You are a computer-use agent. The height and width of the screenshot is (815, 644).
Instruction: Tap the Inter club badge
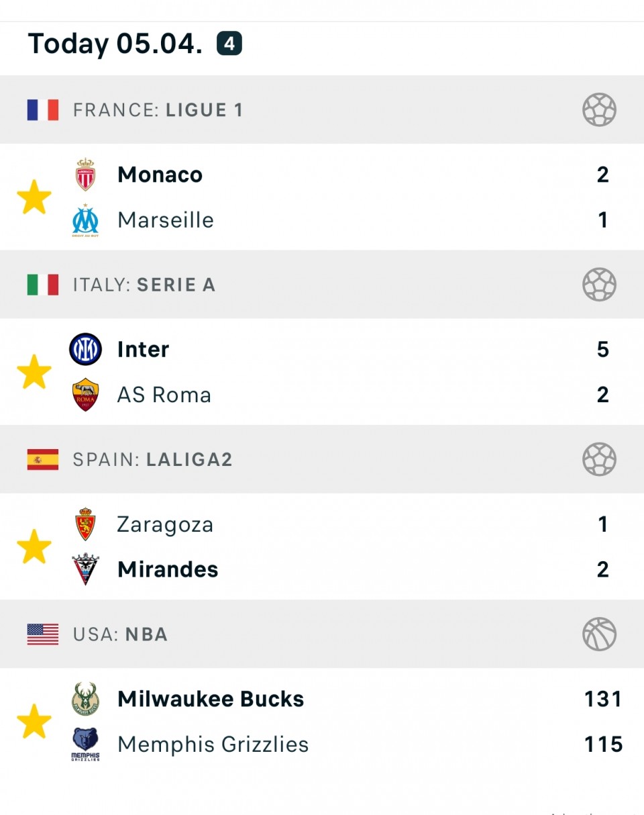(85, 350)
